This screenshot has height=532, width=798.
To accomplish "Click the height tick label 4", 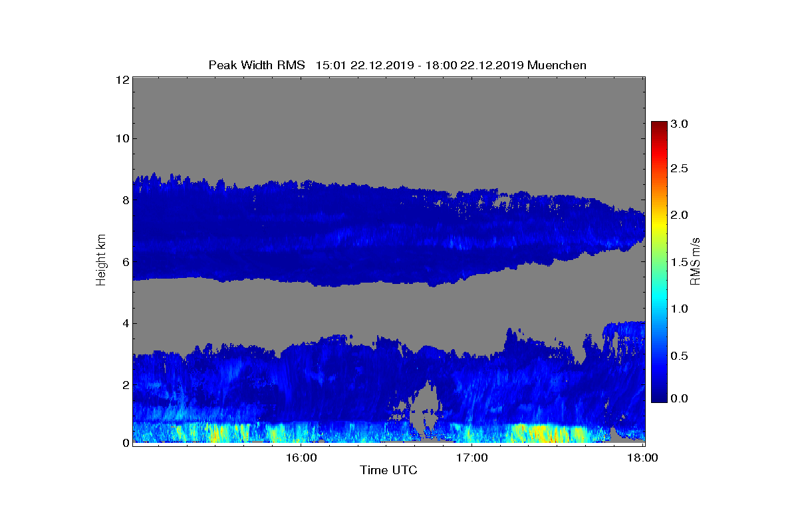I will (125, 323).
